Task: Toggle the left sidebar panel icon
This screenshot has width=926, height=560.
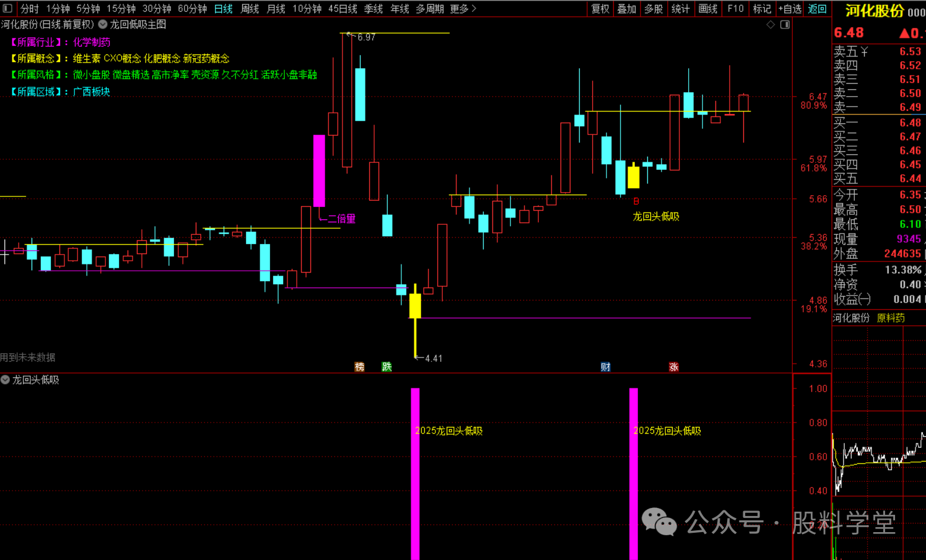Action: click(7, 9)
